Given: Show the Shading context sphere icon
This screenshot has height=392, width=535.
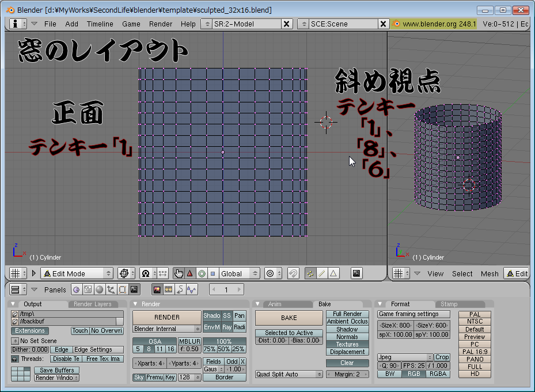Looking at the screenshot, I should point(99,290).
